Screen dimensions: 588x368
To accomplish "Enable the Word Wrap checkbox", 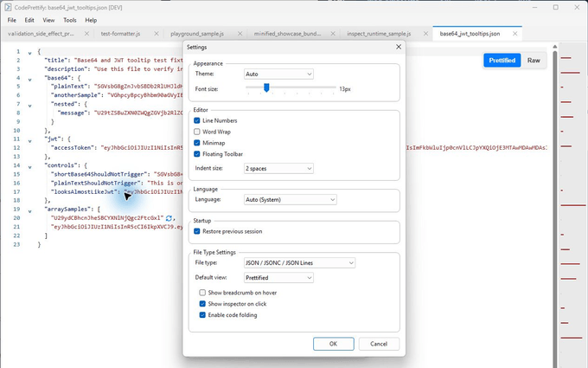I will pyautogui.click(x=197, y=132).
